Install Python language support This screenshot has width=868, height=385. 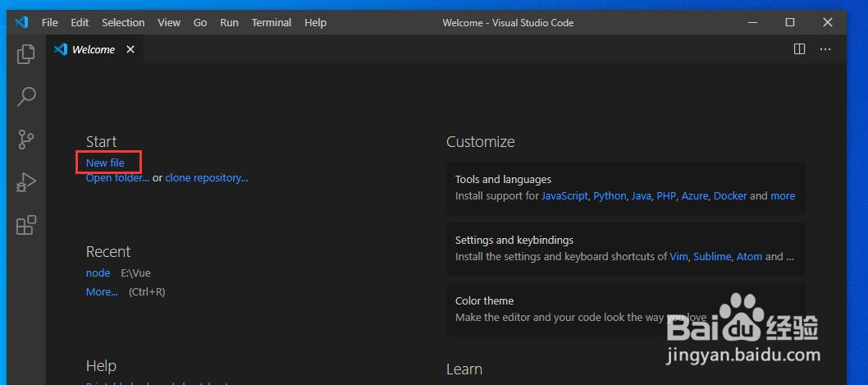(x=610, y=195)
